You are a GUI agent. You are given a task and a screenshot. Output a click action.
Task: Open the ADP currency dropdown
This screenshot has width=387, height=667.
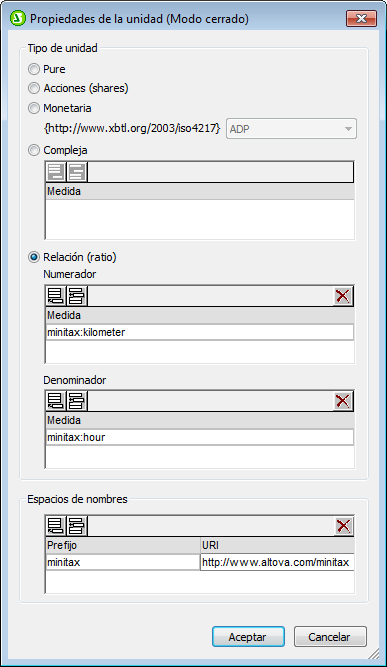(x=291, y=128)
